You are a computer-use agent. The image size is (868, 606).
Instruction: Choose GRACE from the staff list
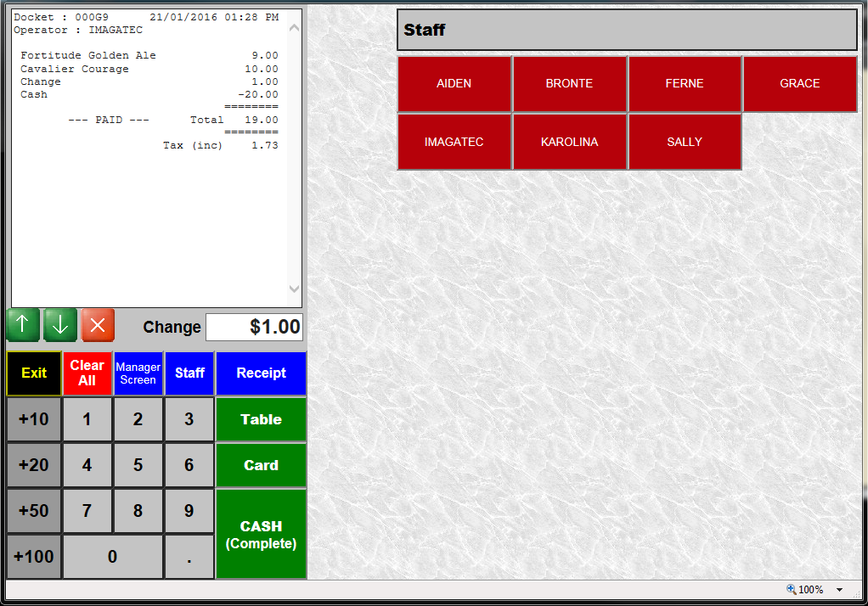point(799,84)
